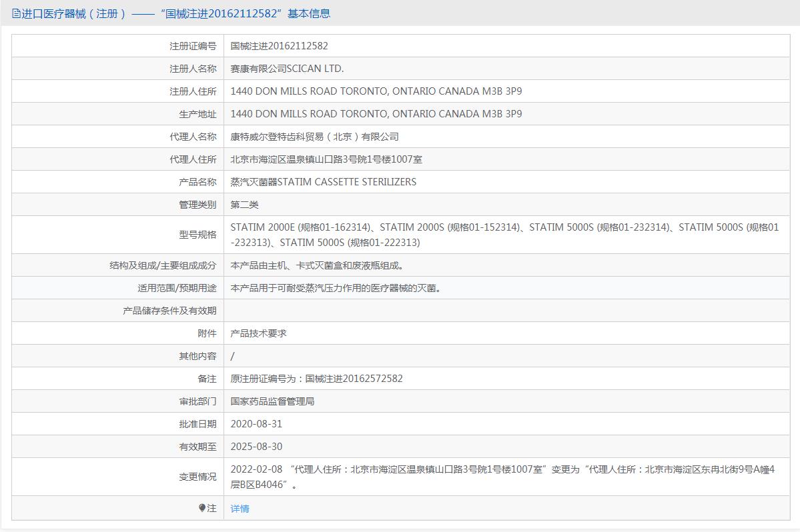Screen dimensions: 800x532
Task: Click the 注册人住所 address value
Action: coord(376,91)
